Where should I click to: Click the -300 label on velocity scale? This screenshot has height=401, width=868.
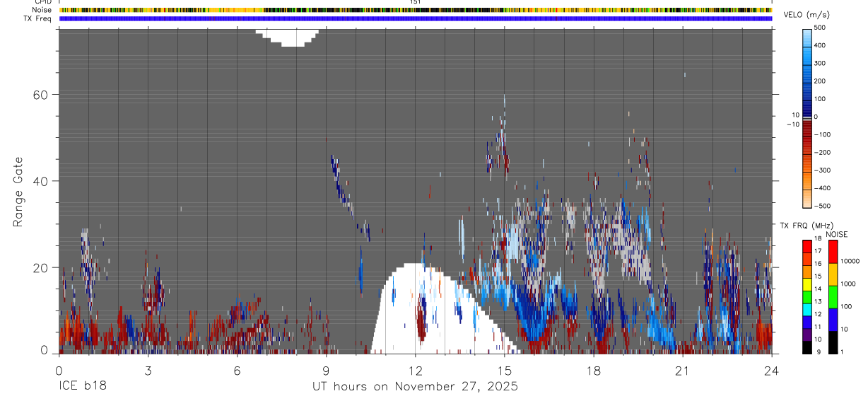[x=821, y=170]
